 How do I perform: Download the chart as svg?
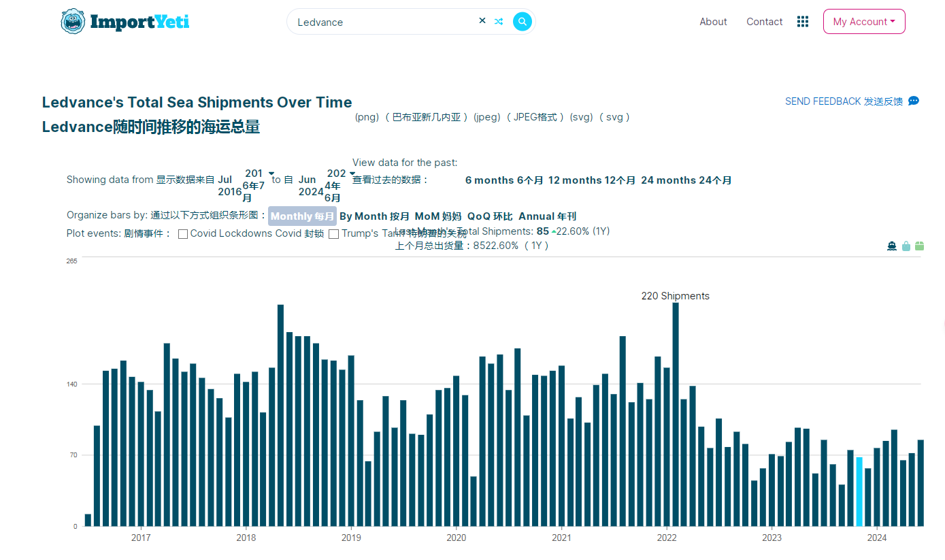(581, 116)
